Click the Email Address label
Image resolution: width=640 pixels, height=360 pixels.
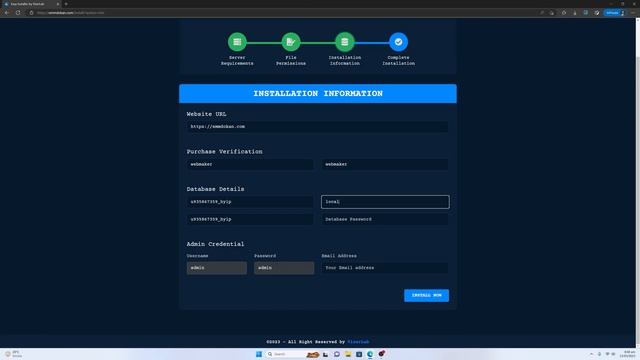tap(339, 256)
